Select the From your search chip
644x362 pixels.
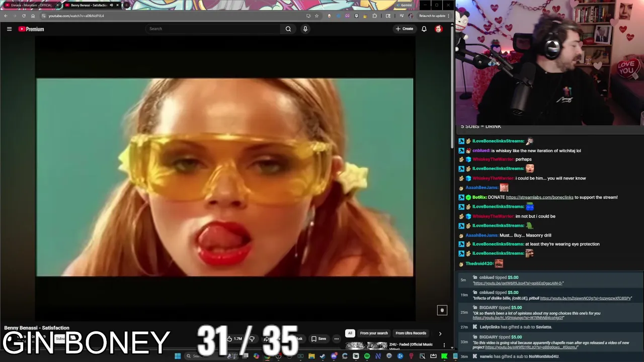[374, 333]
